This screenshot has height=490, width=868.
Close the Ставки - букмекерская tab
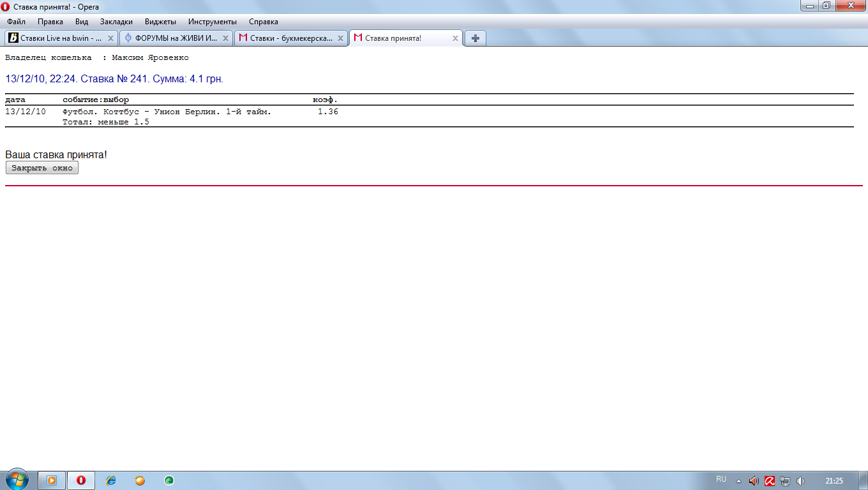tap(340, 38)
